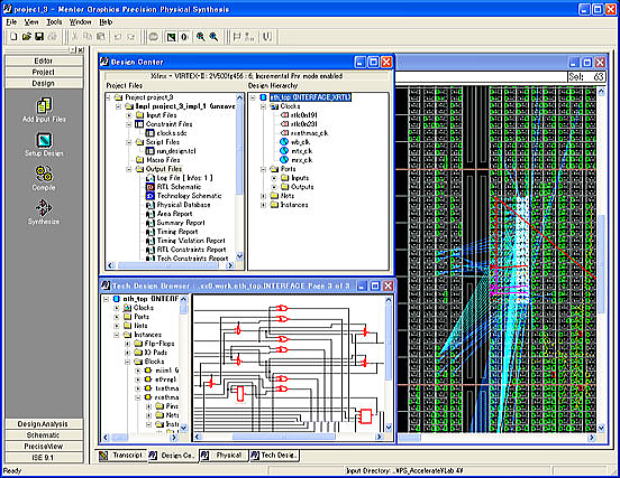
Task: Collapse the Constraint Files folder
Action: [x=129, y=124]
